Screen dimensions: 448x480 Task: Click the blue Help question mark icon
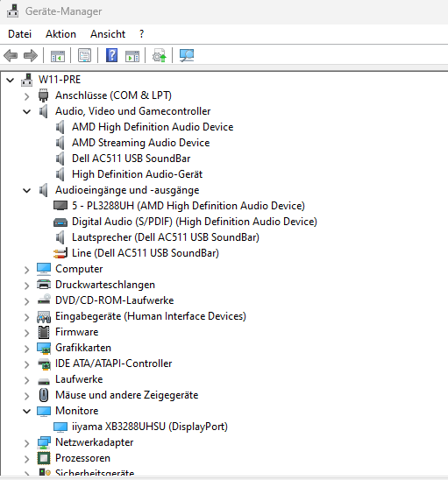(112, 55)
